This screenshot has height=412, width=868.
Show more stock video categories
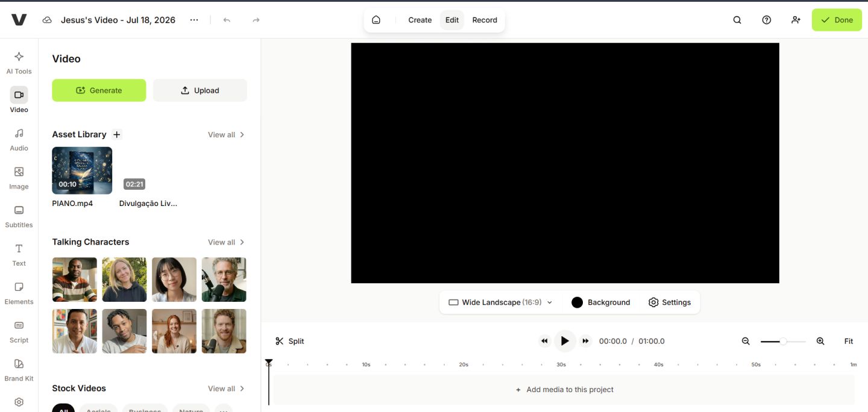224,408
